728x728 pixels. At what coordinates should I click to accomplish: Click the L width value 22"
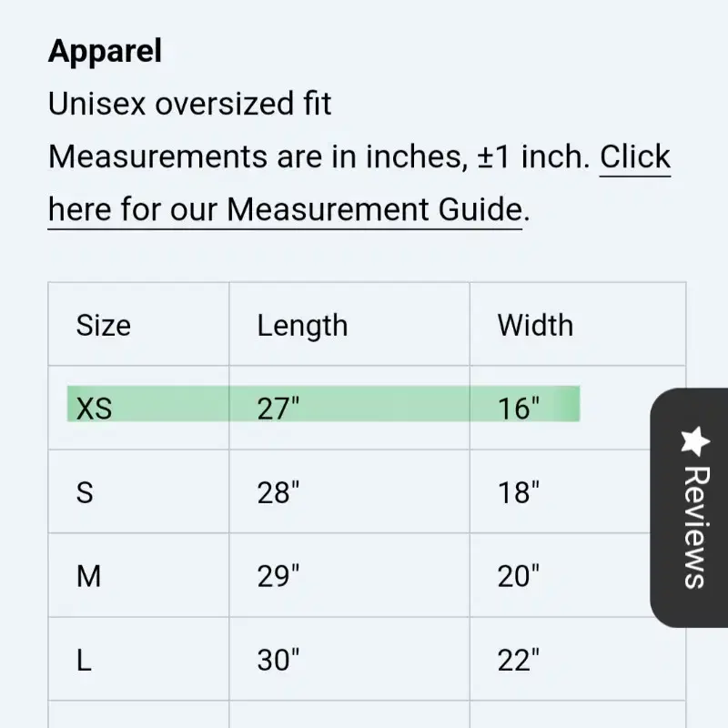tap(519, 660)
